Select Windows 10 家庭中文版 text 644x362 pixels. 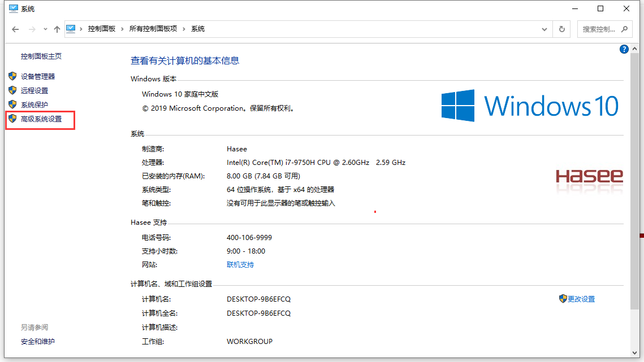(x=180, y=94)
